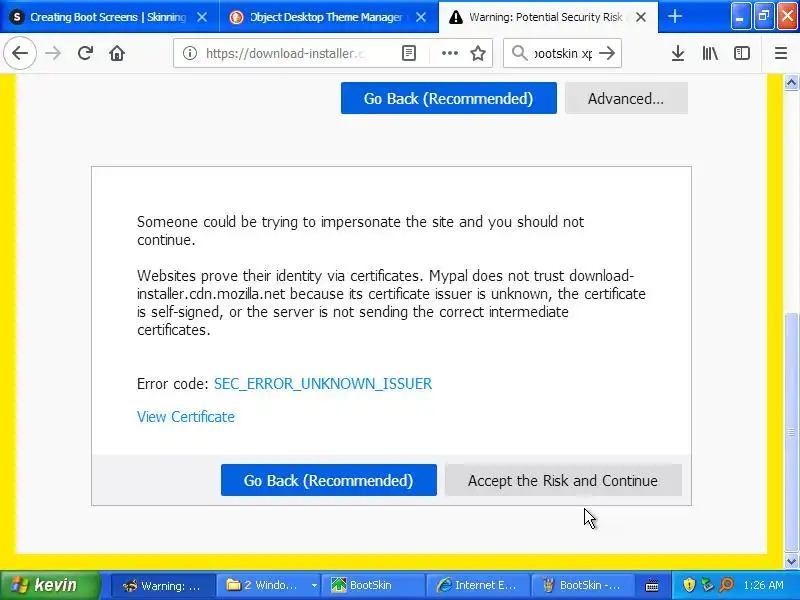
Task: Click the green tray icon beside the shield
Action: [707, 585]
